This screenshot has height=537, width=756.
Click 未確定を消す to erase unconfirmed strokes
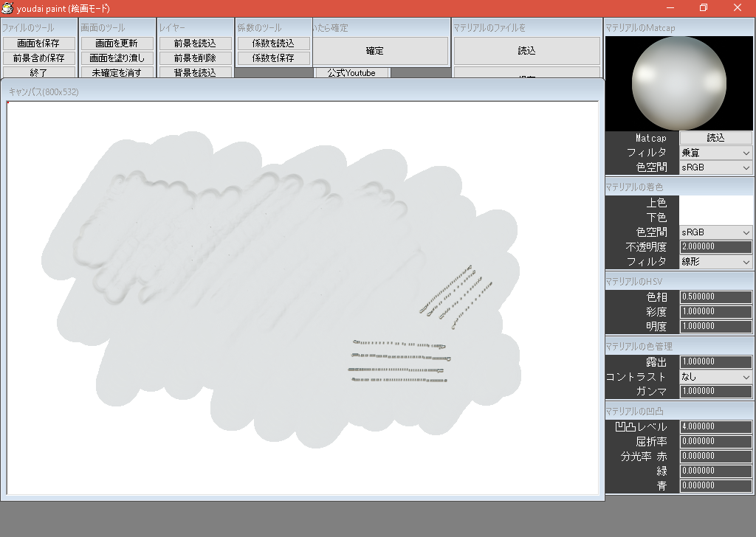(x=117, y=72)
